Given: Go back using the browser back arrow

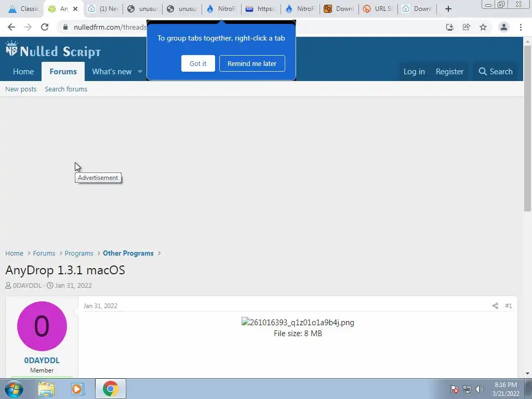Looking at the screenshot, I should click(11, 27).
